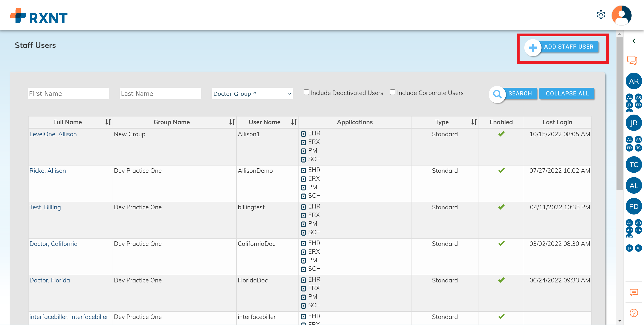Launch the EHR app icon for FloridaDoc
The width and height of the screenshot is (644, 325).
(x=303, y=280)
